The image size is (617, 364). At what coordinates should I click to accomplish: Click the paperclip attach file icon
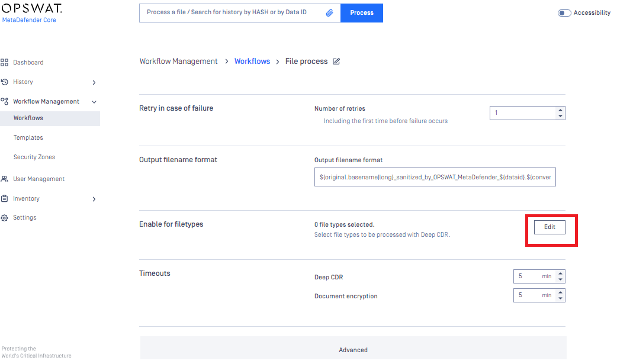[330, 12]
